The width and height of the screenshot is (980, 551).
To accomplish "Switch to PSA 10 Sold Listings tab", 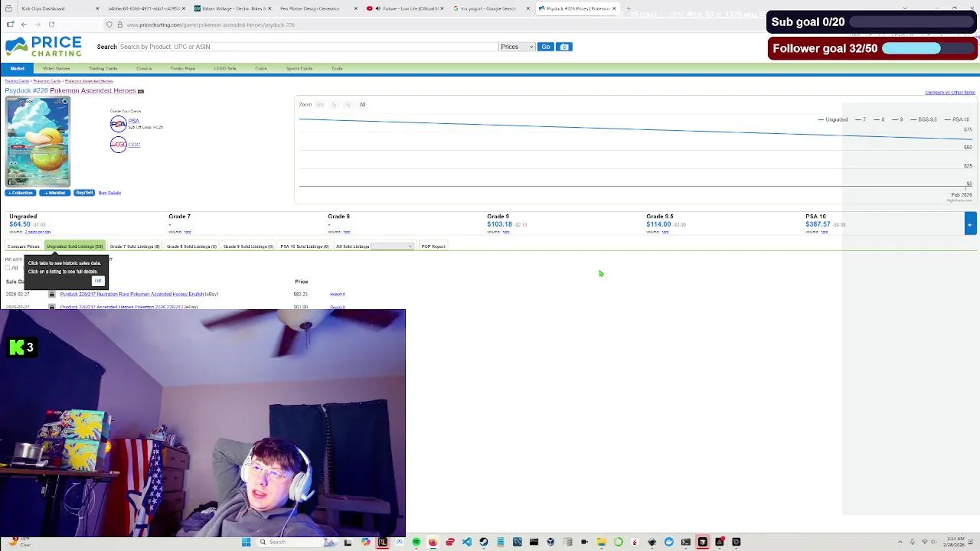I will [305, 246].
